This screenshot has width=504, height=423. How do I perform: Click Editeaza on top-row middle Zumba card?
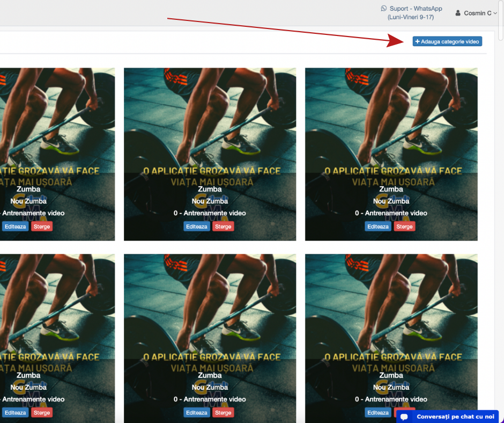tap(197, 227)
